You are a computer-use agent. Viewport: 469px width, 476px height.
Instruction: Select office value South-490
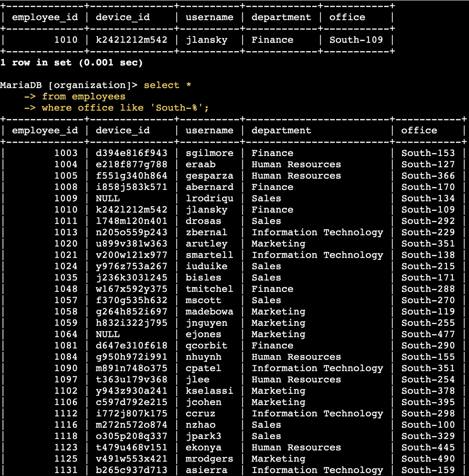point(428,459)
